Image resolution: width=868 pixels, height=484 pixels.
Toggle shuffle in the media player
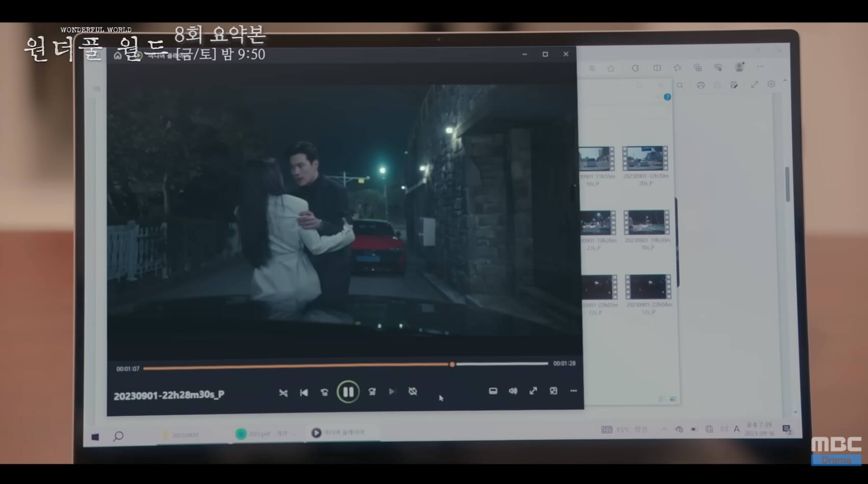(283, 392)
